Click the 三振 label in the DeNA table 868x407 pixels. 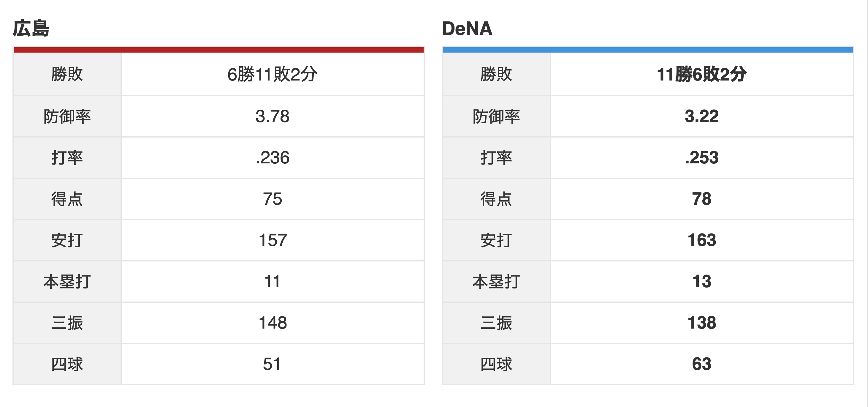(496, 323)
